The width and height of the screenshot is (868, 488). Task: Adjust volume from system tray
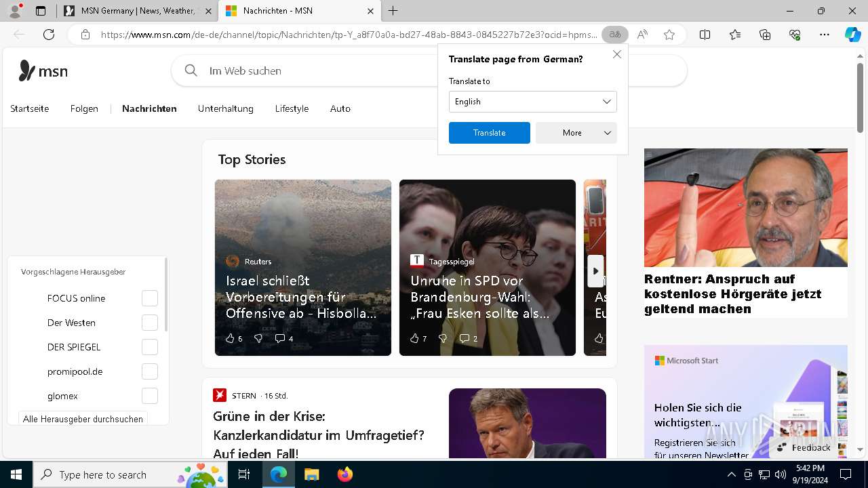click(780, 474)
